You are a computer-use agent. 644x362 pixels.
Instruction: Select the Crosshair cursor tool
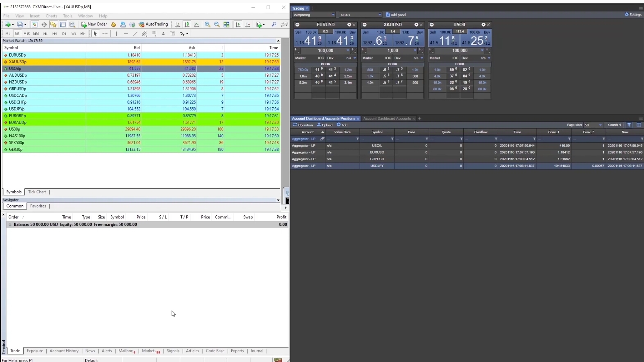coord(105,33)
